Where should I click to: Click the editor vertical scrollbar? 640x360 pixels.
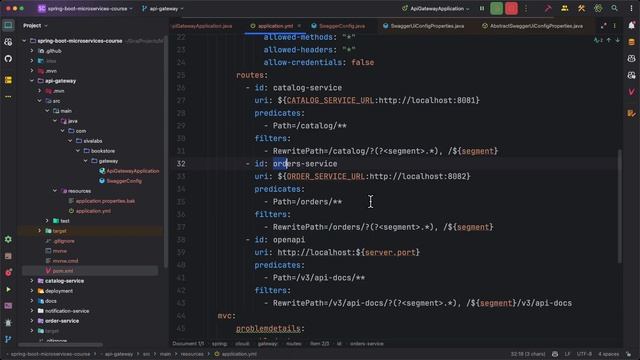[620, 206]
